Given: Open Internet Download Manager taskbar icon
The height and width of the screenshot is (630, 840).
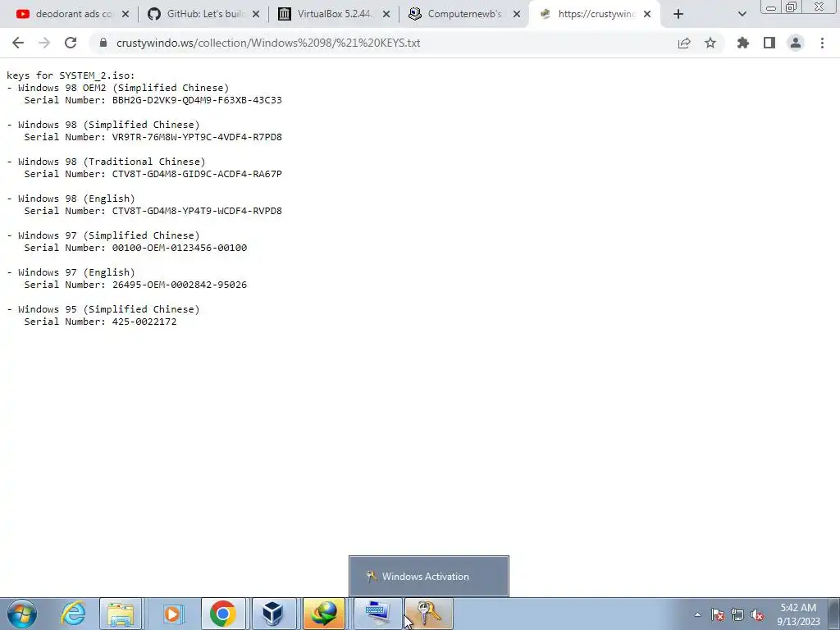Looking at the screenshot, I should coord(324,614).
